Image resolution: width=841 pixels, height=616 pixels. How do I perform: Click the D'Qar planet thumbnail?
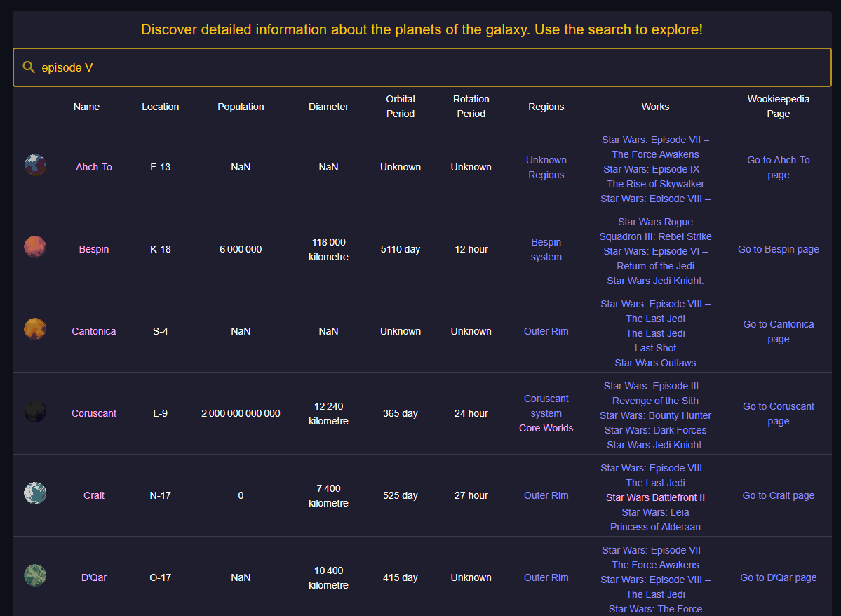pyautogui.click(x=35, y=576)
